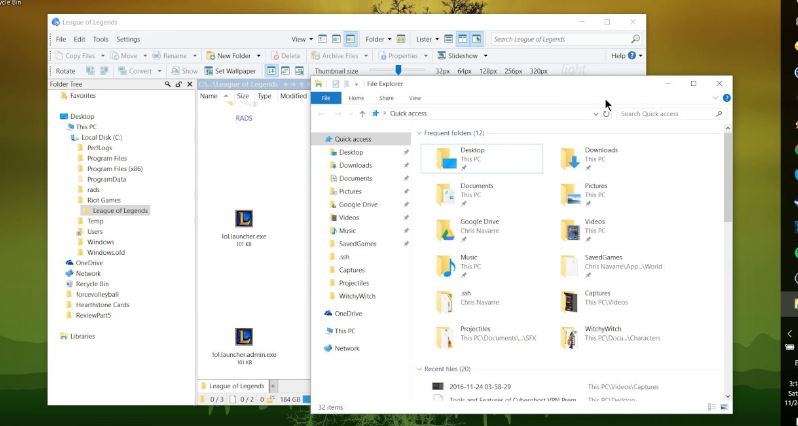Click the Slideshow button
The image size is (798, 426).
pos(458,56)
